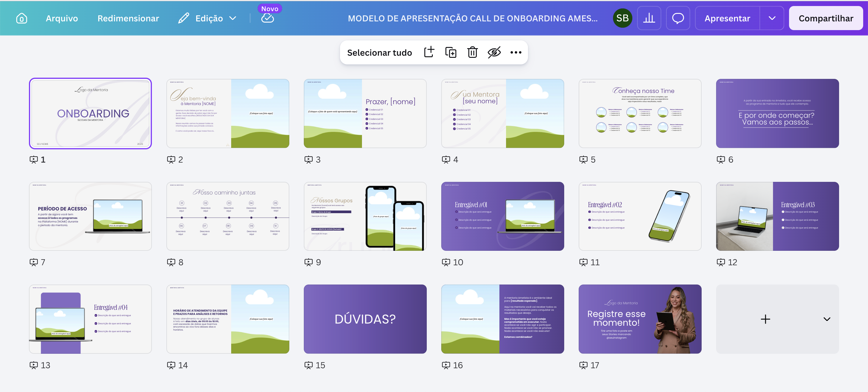
Task: Click the presenter icon under slide 15
Action: pos(308,365)
